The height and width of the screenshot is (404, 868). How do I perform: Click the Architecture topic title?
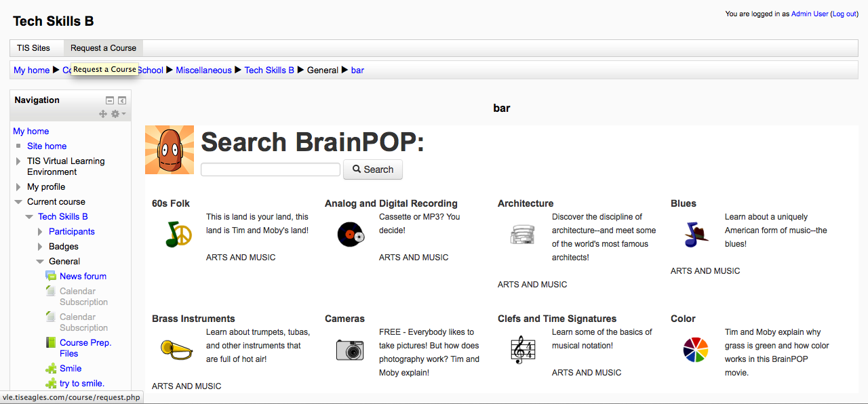(526, 203)
